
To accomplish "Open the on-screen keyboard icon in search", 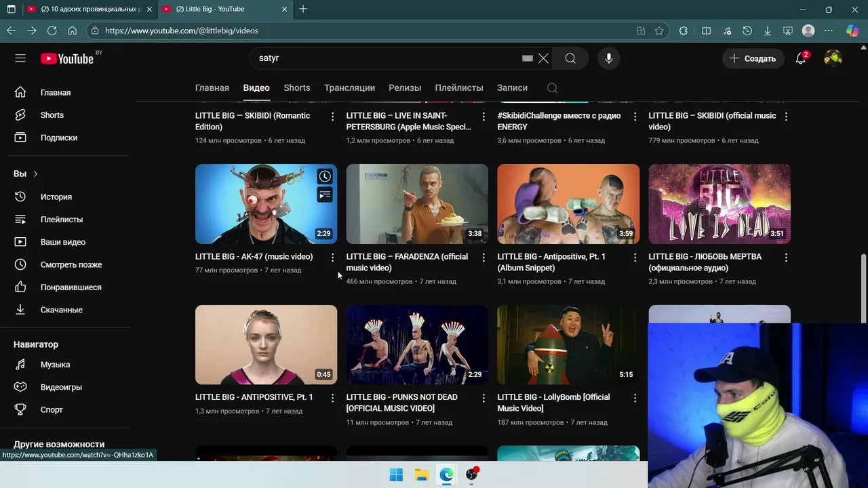I will point(528,58).
